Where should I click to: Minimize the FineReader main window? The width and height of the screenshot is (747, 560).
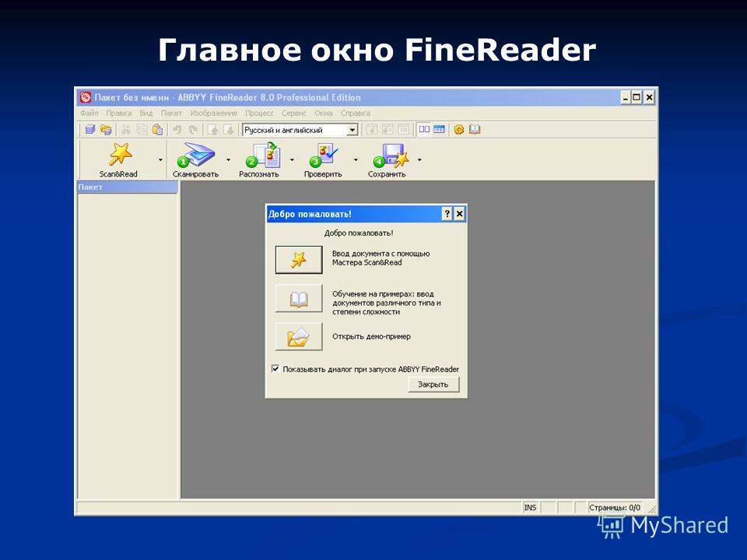626,98
